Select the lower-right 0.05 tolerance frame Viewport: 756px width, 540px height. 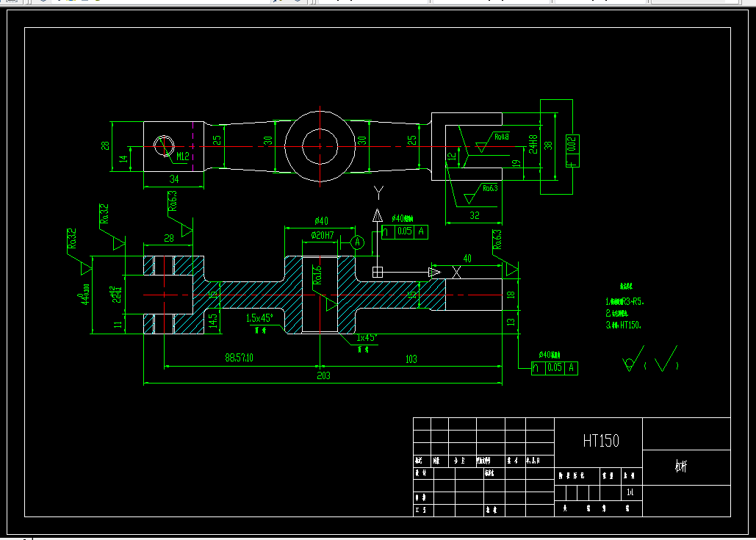coord(555,368)
